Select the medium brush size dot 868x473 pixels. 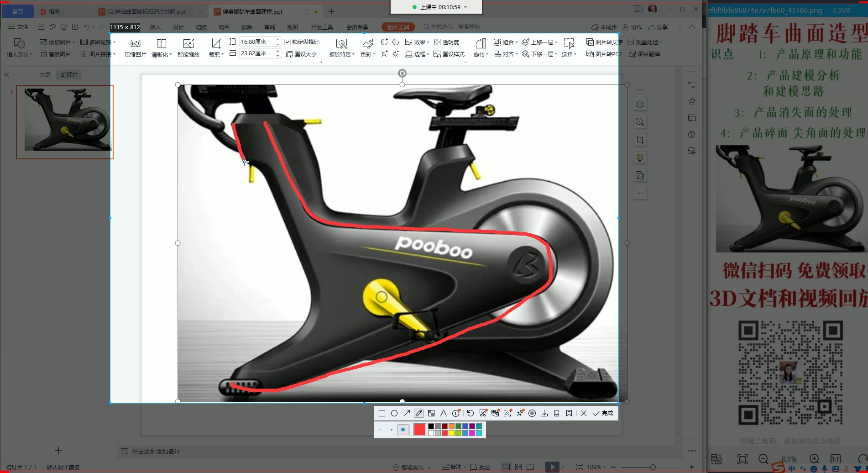click(x=392, y=430)
